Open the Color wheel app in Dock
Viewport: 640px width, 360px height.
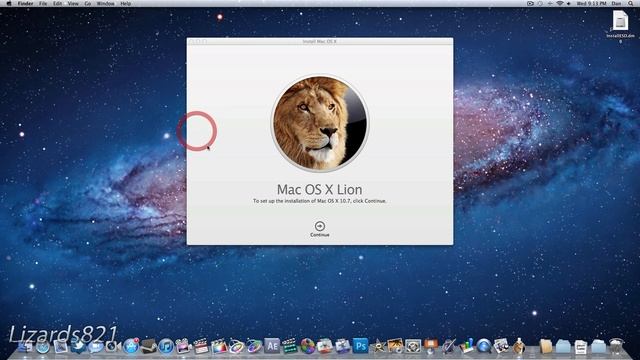pos(307,346)
